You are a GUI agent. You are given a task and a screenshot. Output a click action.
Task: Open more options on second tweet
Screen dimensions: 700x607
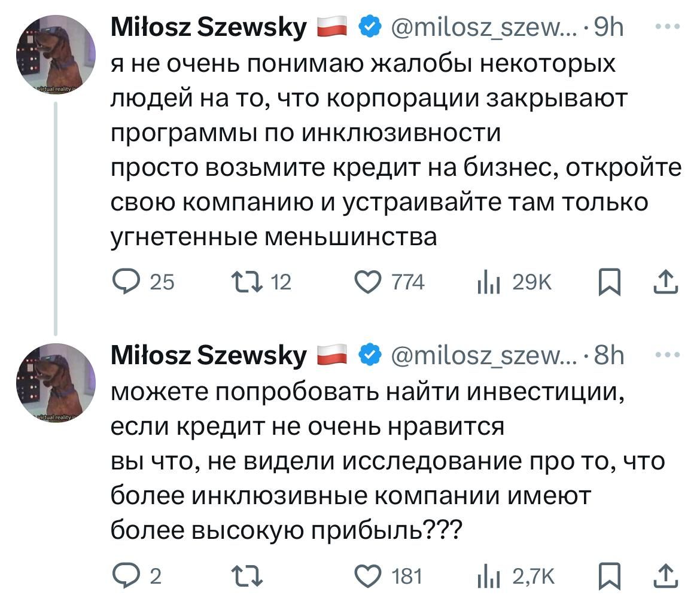667,356
